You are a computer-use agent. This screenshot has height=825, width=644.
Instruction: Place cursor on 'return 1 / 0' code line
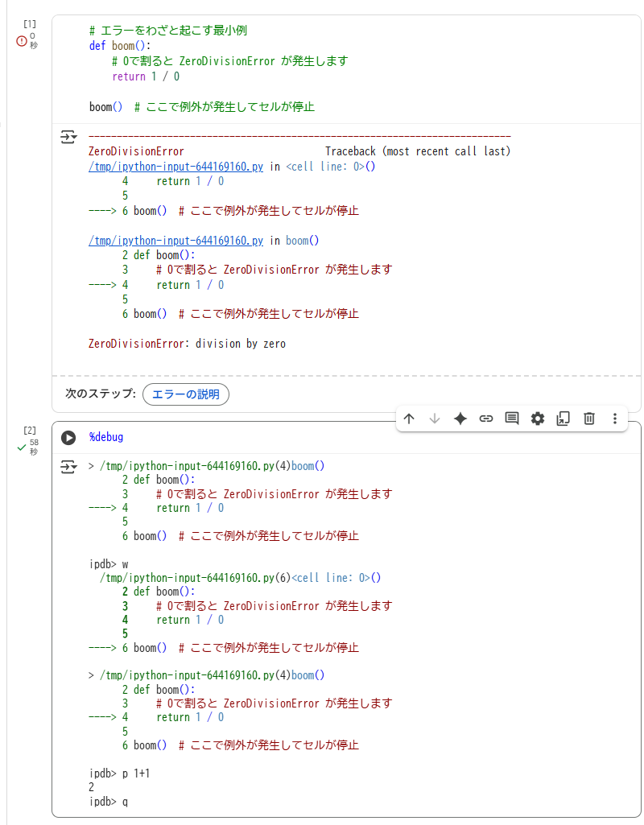point(146,77)
